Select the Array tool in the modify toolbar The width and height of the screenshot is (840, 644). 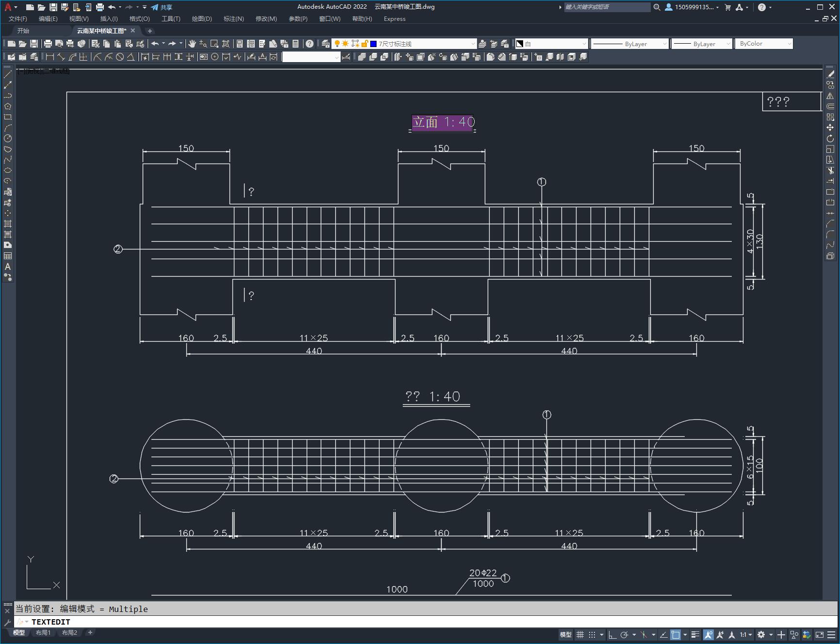pos(830,117)
